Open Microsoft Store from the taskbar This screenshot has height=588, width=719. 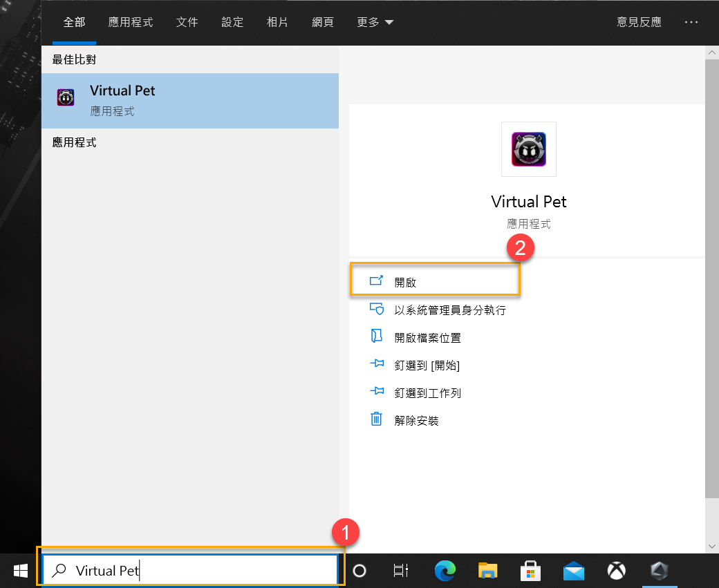pos(530,571)
